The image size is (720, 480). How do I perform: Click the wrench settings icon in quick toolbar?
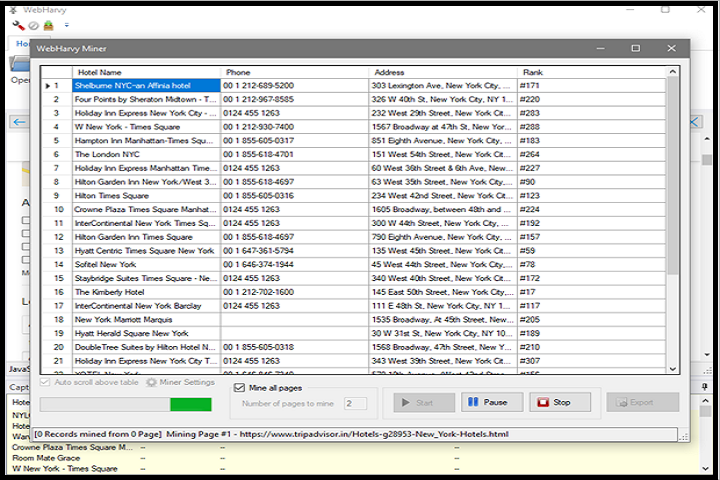point(18,25)
